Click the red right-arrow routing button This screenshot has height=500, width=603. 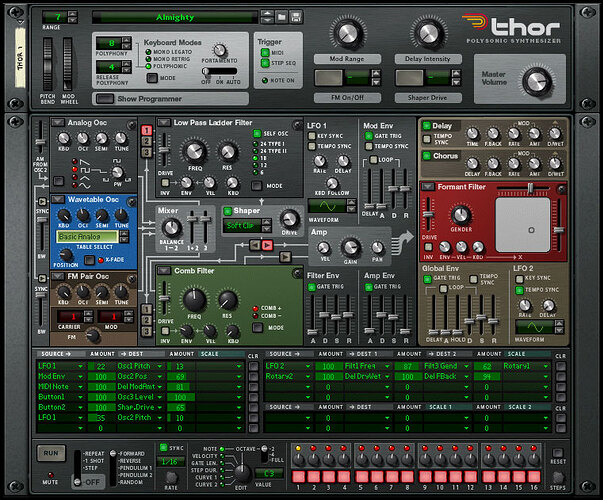267,245
